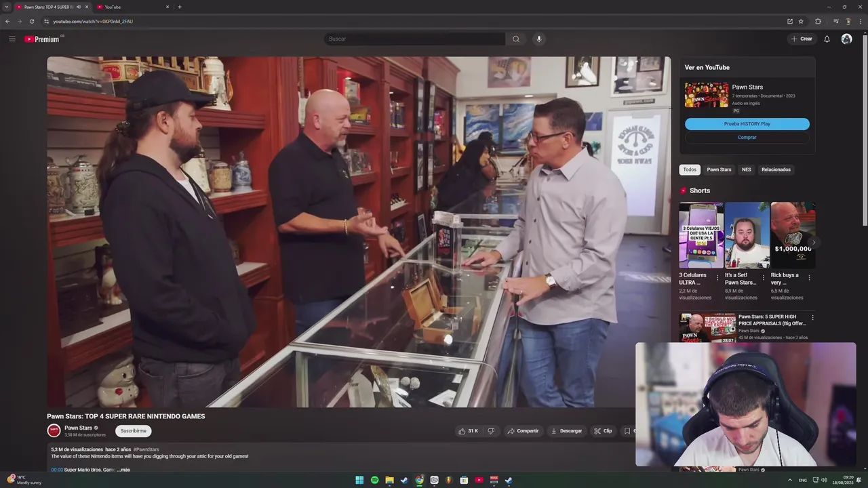Open the It's a Set! short thumbnail
Image resolution: width=868 pixels, height=488 pixels.
(747, 235)
